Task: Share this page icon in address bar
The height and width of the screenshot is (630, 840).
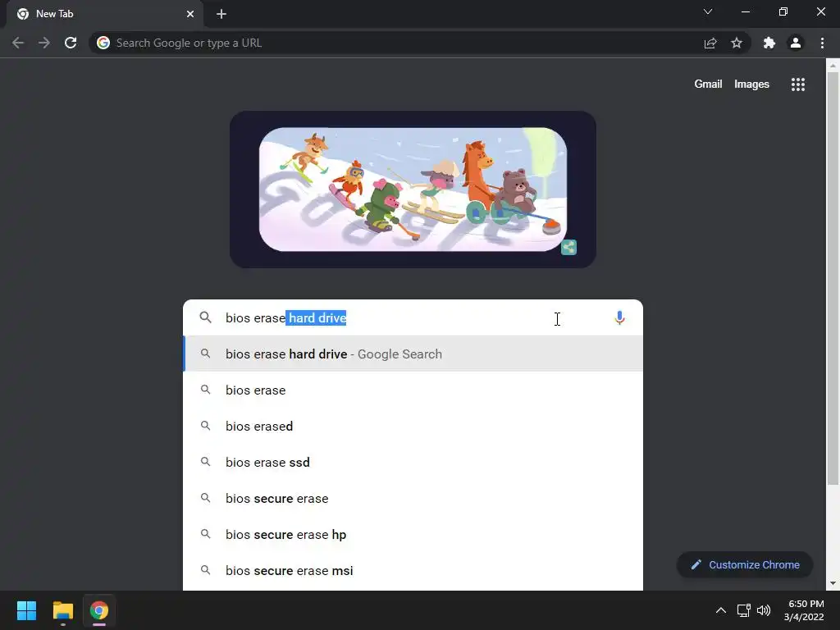Action: (x=710, y=43)
